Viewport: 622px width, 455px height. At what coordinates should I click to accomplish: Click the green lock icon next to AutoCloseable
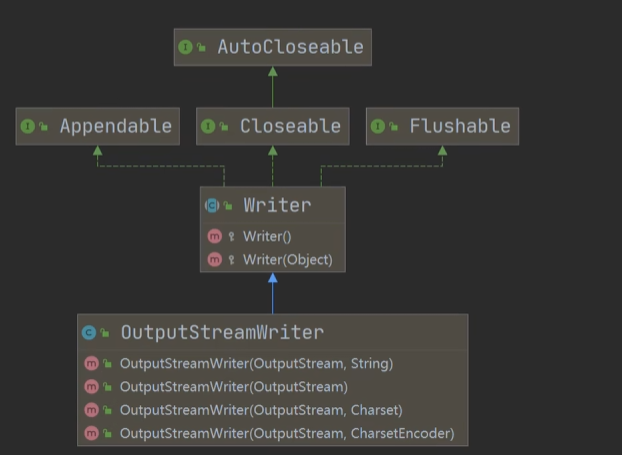pos(202,48)
